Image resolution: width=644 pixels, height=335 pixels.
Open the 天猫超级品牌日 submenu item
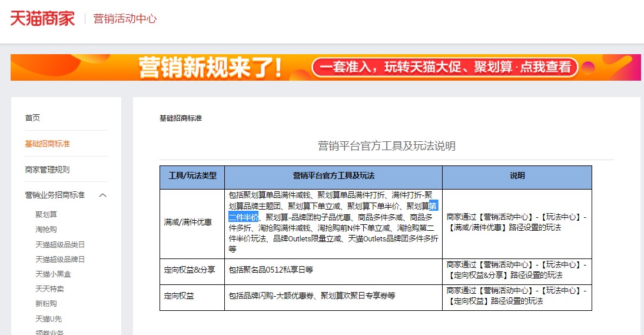60,260
